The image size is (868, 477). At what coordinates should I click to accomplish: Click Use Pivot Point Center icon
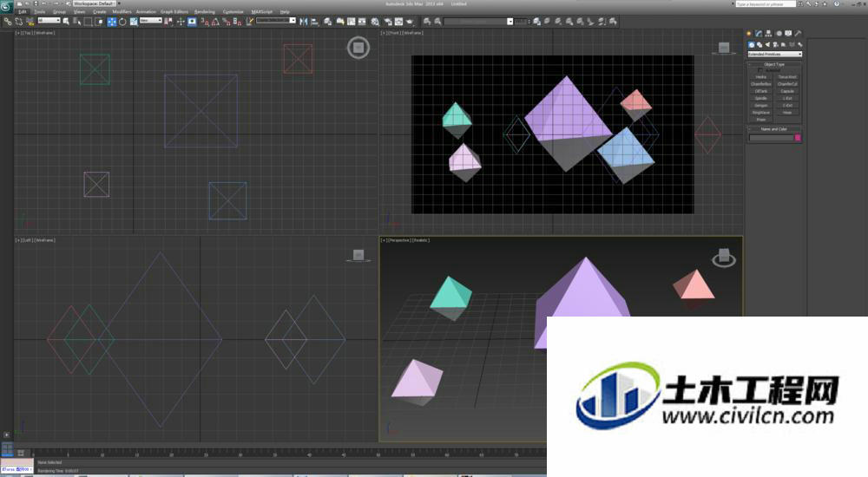[168, 22]
